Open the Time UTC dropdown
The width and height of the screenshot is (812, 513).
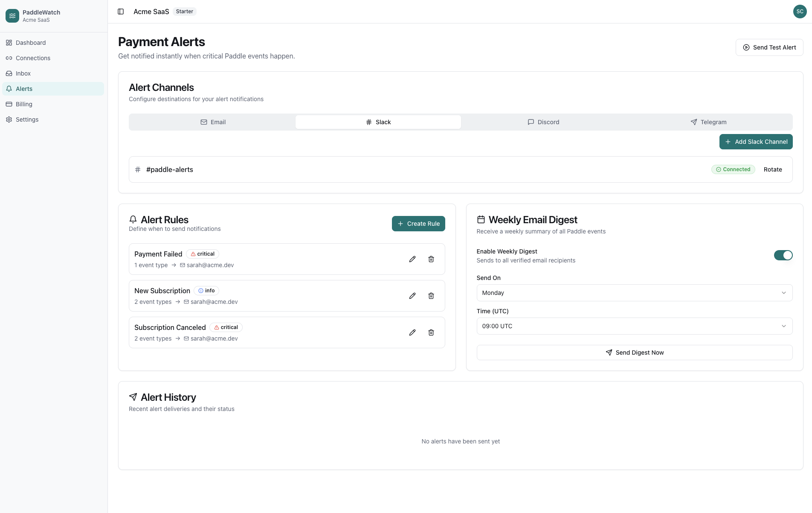pos(634,326)
